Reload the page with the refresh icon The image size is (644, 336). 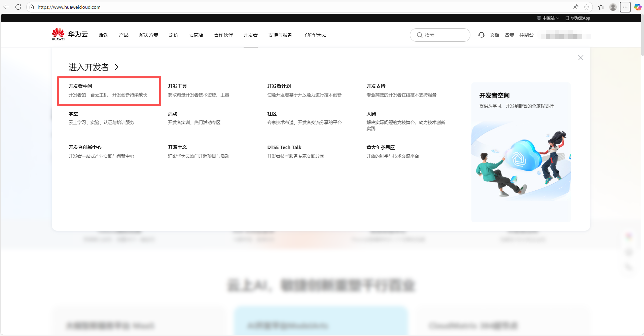click(18, 7)
